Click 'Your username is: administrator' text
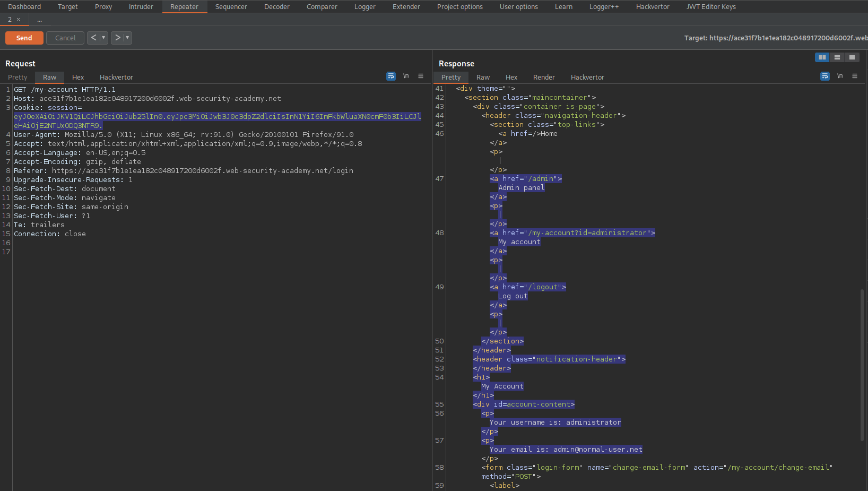Image resolution: width=868 pixels, height=491 pixels. click(555, 423)
